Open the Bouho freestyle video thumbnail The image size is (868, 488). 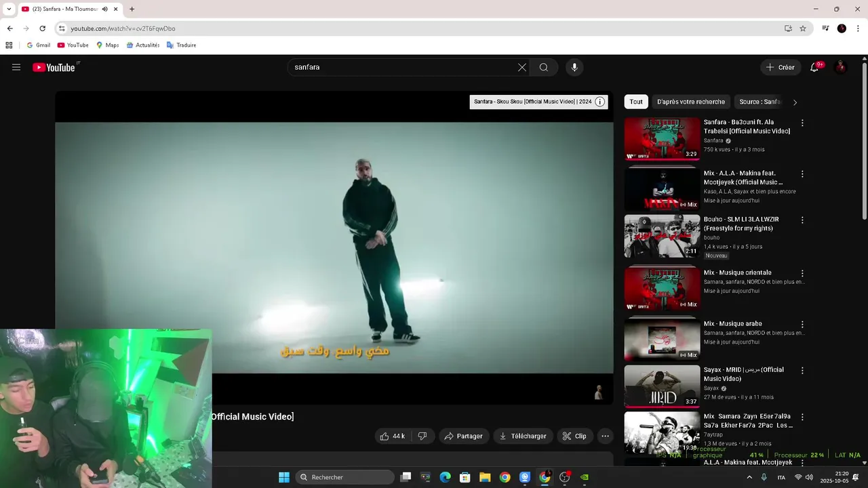point(662,236)
